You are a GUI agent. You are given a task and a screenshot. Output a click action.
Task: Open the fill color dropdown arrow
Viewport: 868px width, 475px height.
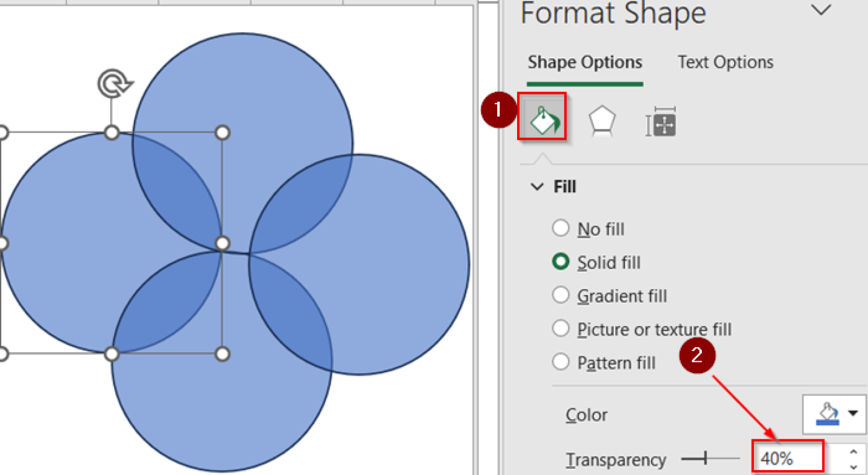point(853,413)
